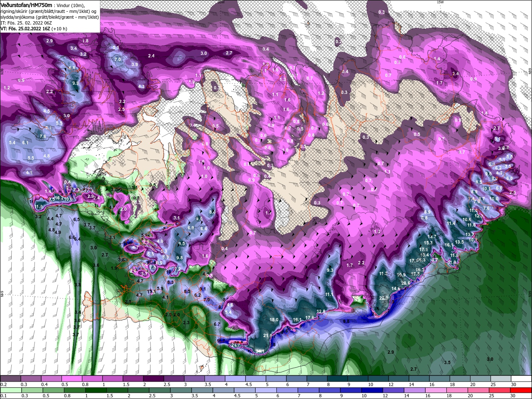This screenshot has height=399, width=532.
Task: Click the light green swatch between 0.1 and 0.3
Action: pos(10,390)
